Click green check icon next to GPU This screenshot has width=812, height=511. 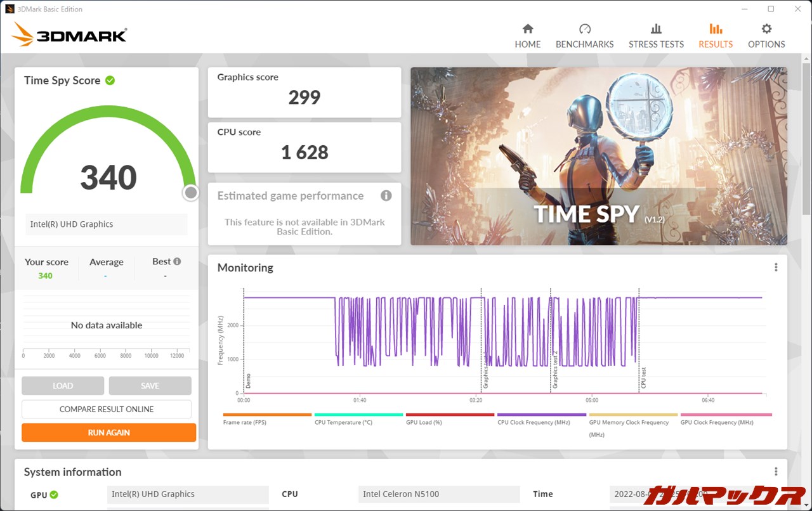(54, 495)
